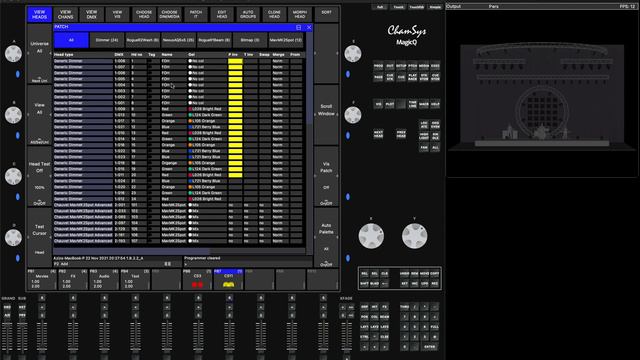Toggle Test Cursor Head button
The width and height of the screenshot is (640, 360).
pyautogui.click(x=40, y=238)
